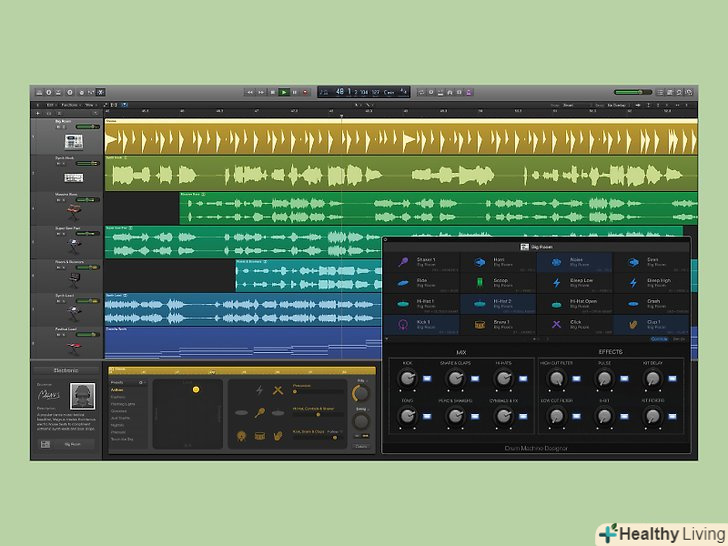The image size is (728, 546).
Task: Click the Details button in Drummer editor
Action: click(x=361, y=446)
